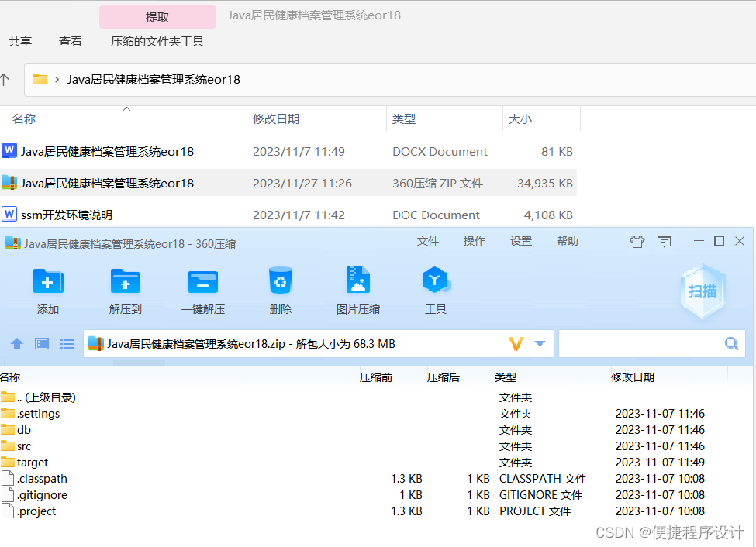This screenshot has height=547, width=756.
Task: Click the 提取 (Extract) ribbon button
Action: (157, 16)
